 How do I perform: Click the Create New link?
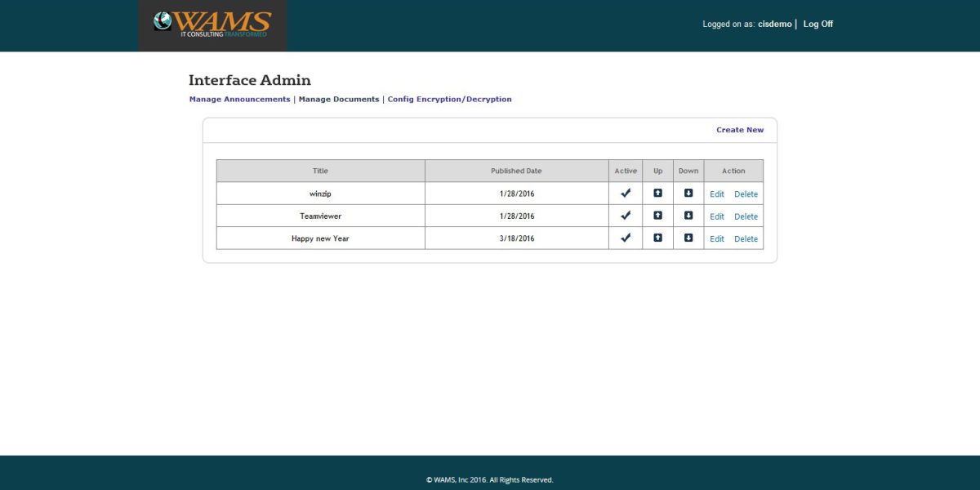click(x=740, y=129)
